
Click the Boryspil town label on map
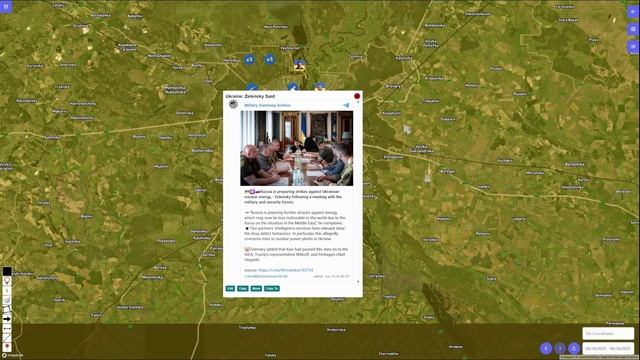(447, 171)
